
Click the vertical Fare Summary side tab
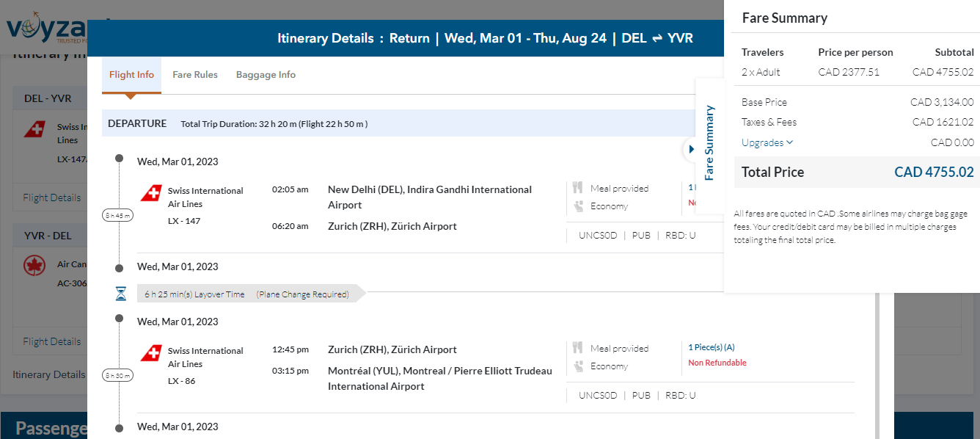[709, 143]
